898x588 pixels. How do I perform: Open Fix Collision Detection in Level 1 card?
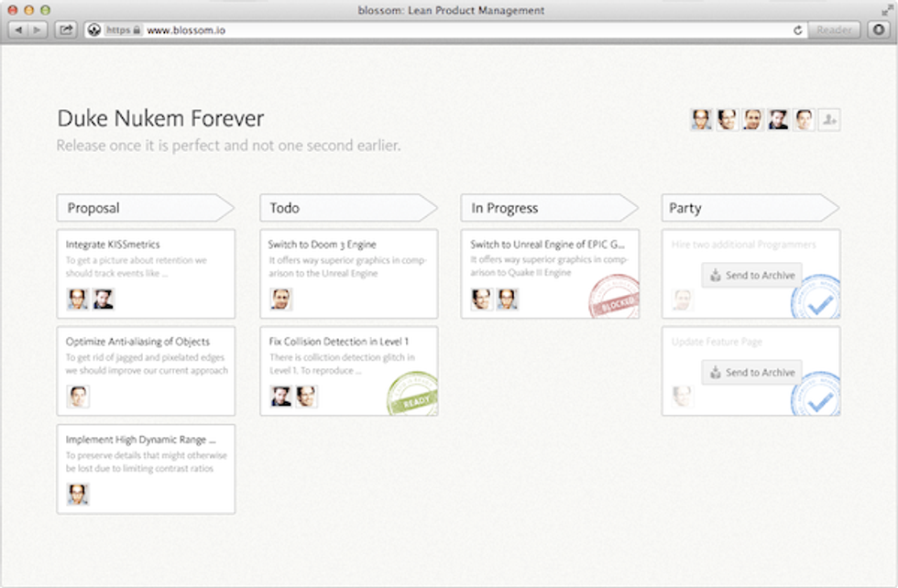tap(349, 371)
